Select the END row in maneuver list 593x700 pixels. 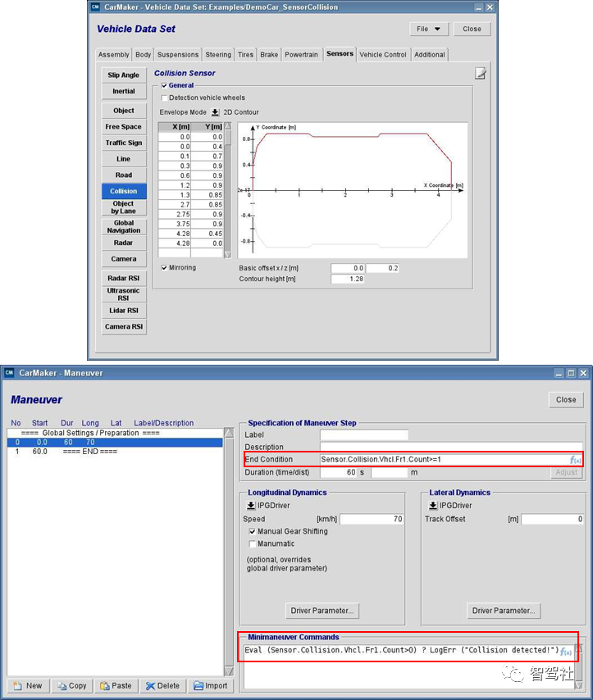click(x=115, y=452)
